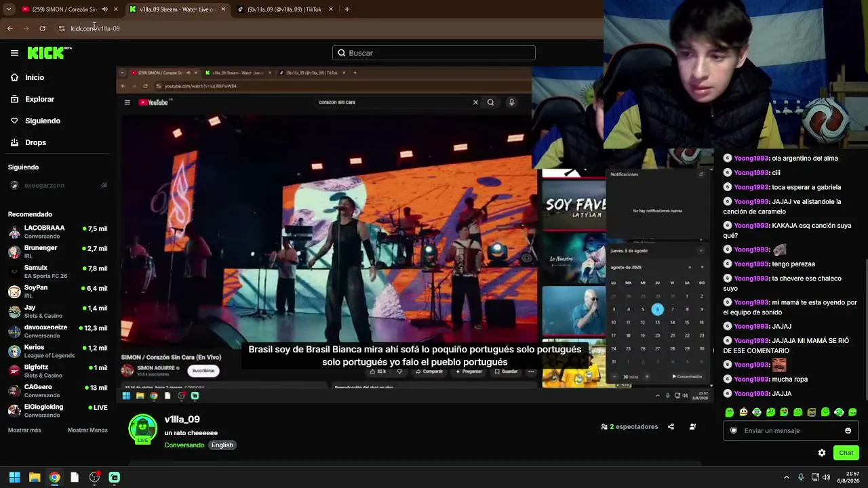Click the YouTube search magnifier in stream

490,102
